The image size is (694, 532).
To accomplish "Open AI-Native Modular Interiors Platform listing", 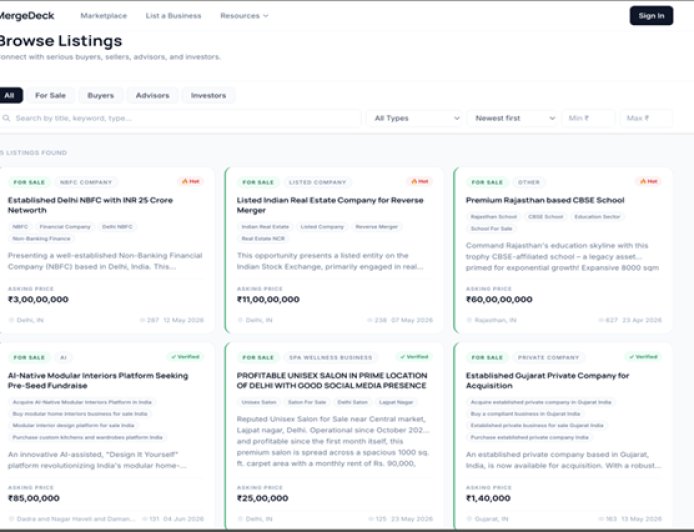I will coord(98,380).
